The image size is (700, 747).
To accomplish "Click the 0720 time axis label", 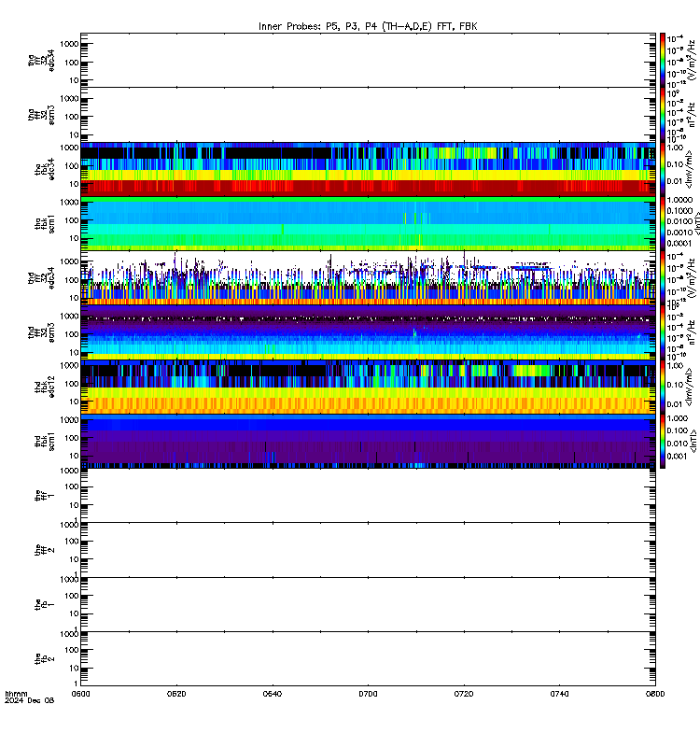I will [464, 694].
